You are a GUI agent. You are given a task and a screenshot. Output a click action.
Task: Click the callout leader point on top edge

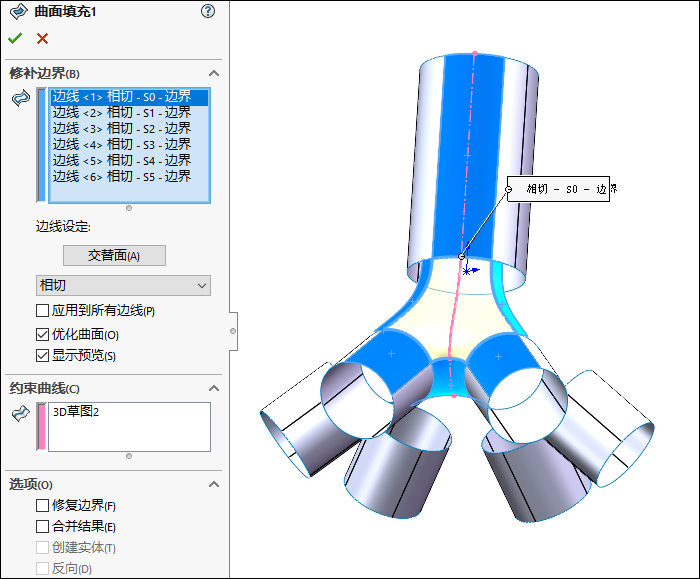click(461, 256)
